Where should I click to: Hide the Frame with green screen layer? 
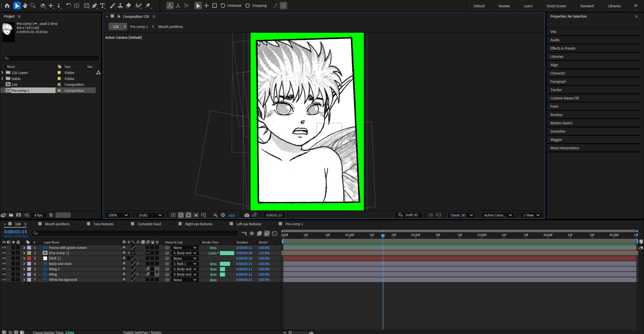click(x=4, y=248)
